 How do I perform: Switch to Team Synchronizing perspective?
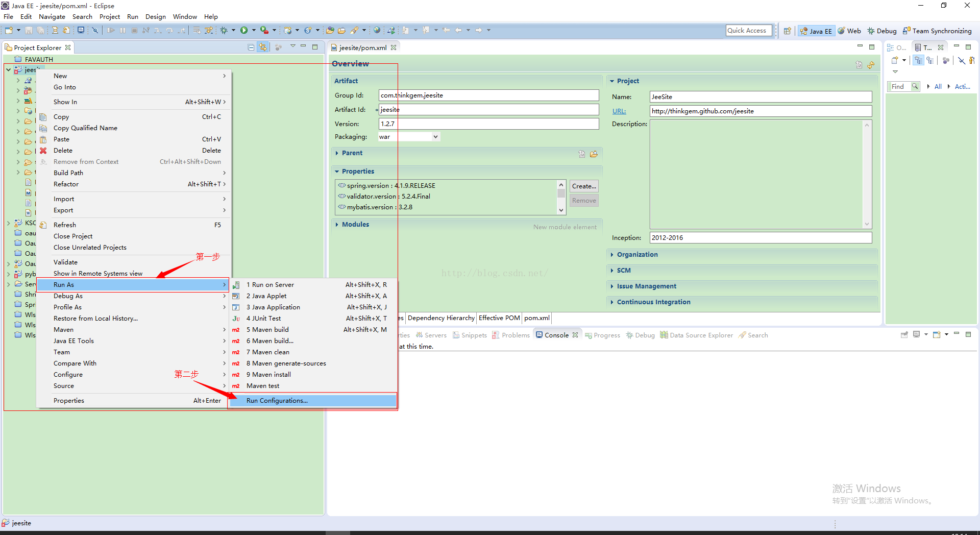coord(937,31)
